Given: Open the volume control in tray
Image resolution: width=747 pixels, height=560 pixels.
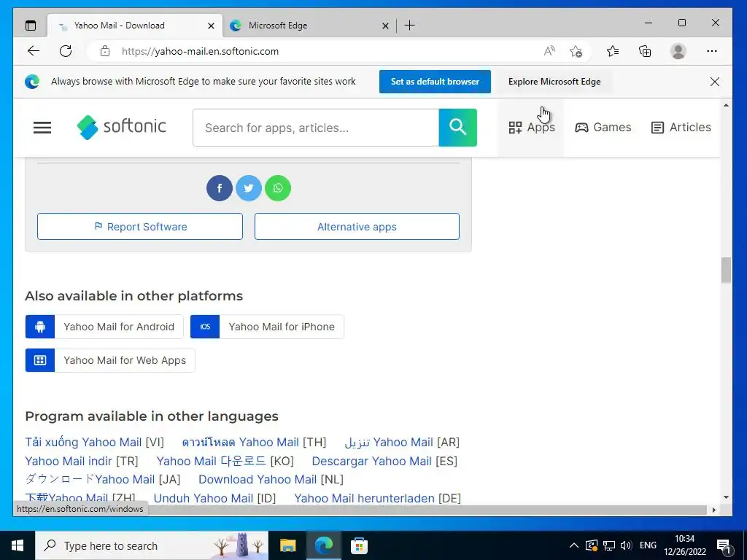Looking at the screenshot, I should click(626, 545).
